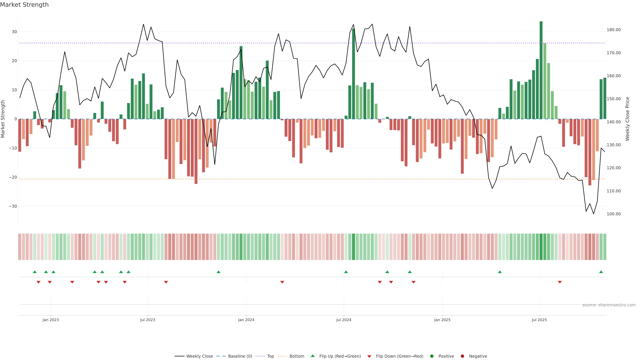Click the Market Strength chart title
644x362 pixels.
[x=24, y=5]
